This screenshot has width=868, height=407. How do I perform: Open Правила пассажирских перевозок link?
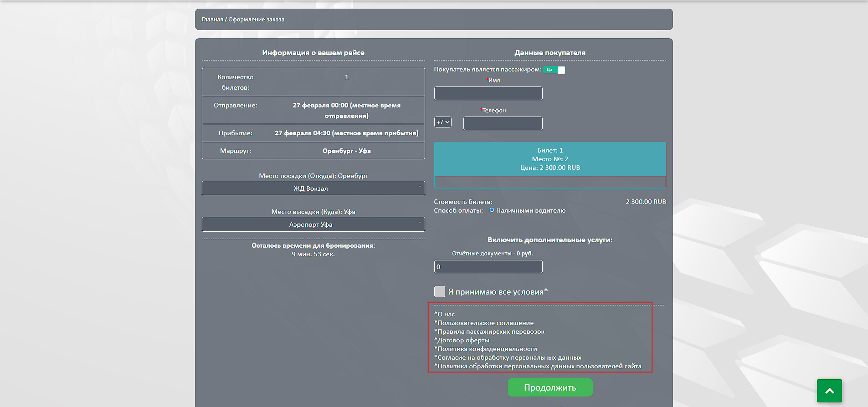(x=491, y=331)
